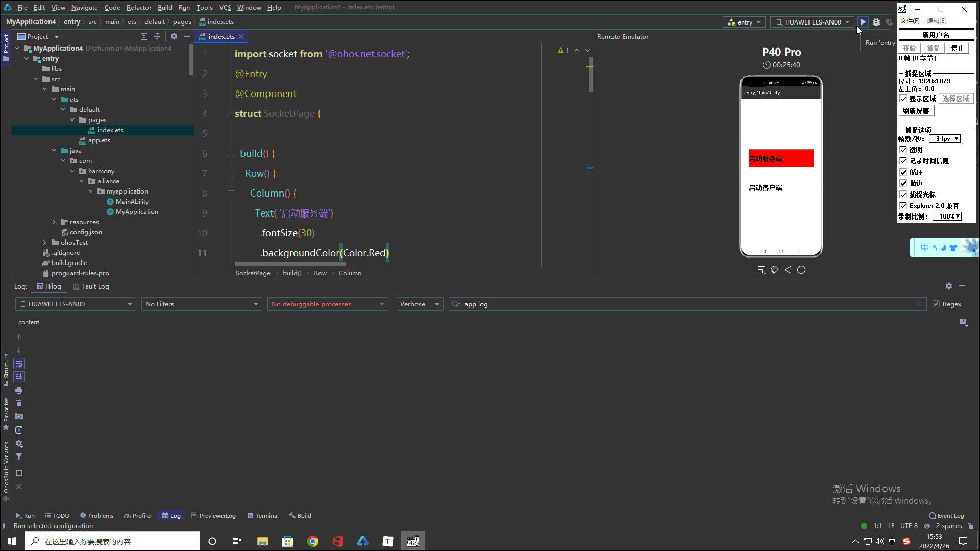
Task: Click the trash icon to clear log
Action: 19,403
